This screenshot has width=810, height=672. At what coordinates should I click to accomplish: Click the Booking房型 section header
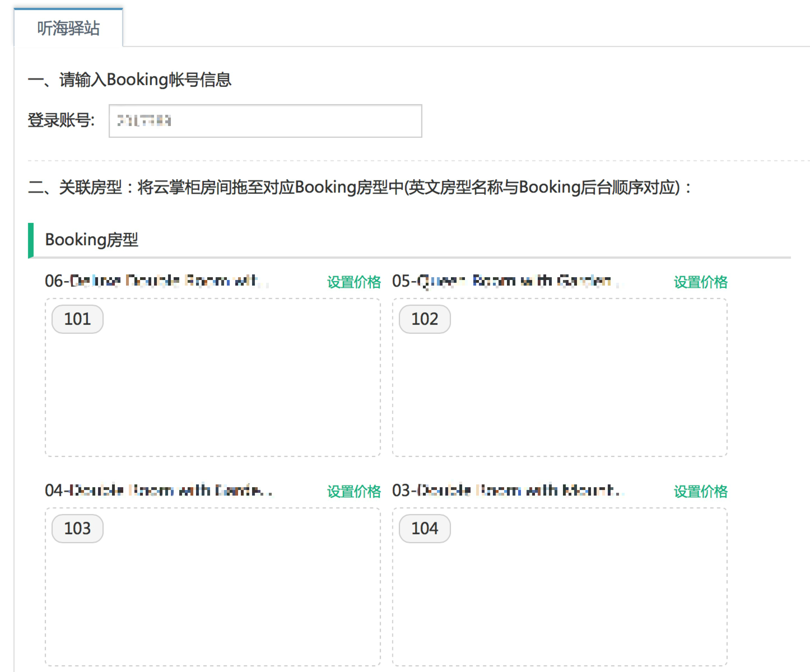[91, 240]
